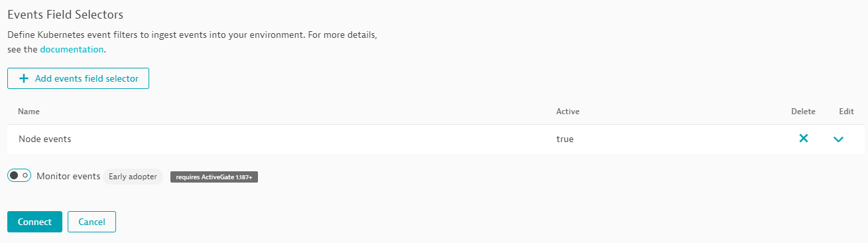The width and height of the screenshot is (868, 243).
Task: Select the Node events row name
Action: pos(44,139)
